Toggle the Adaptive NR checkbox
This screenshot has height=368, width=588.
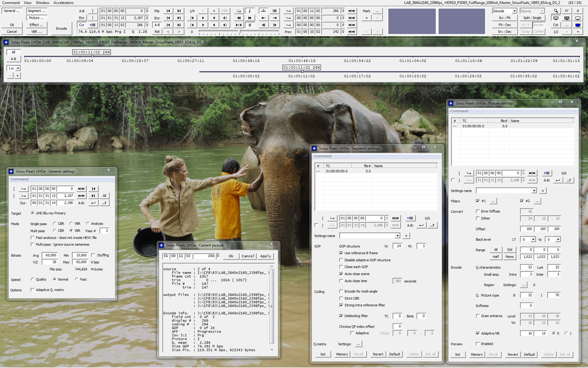tap(478, 333)
